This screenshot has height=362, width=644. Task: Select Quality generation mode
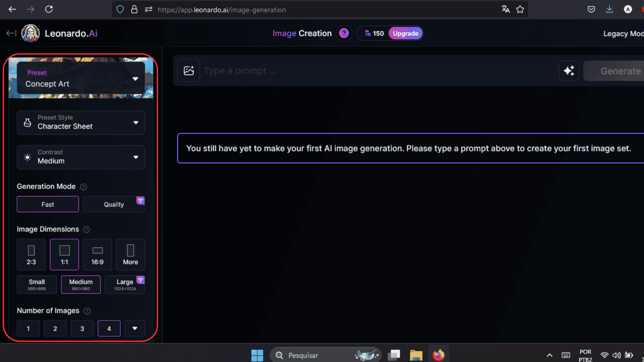(114, 204)
